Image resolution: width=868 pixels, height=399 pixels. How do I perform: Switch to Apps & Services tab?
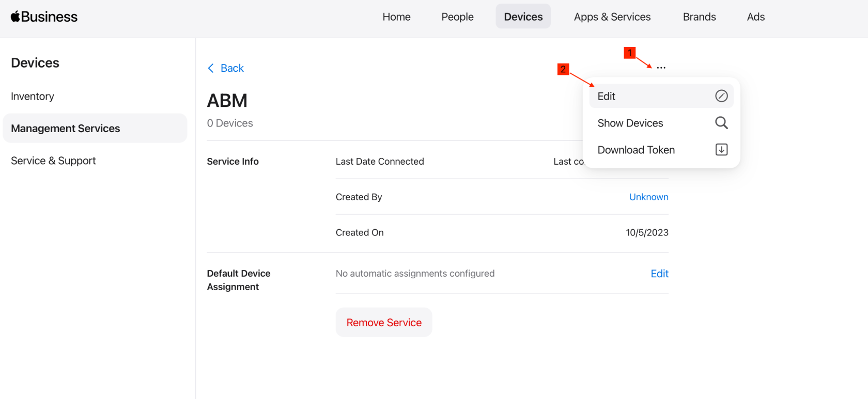(612, 17)
